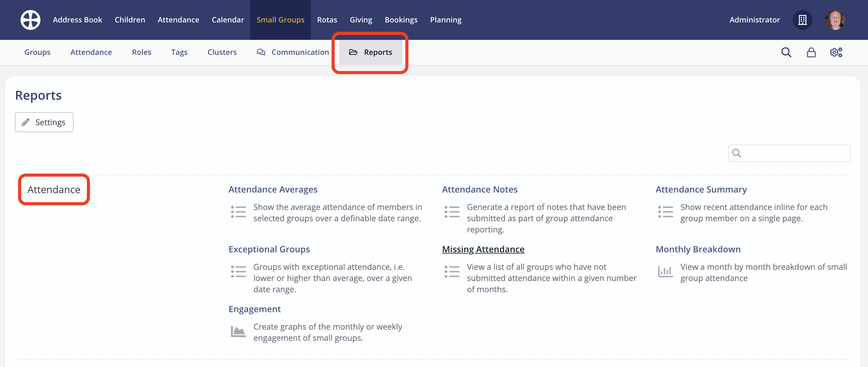
Task: Open the profile avatar picture
Action: click(835, 20)
